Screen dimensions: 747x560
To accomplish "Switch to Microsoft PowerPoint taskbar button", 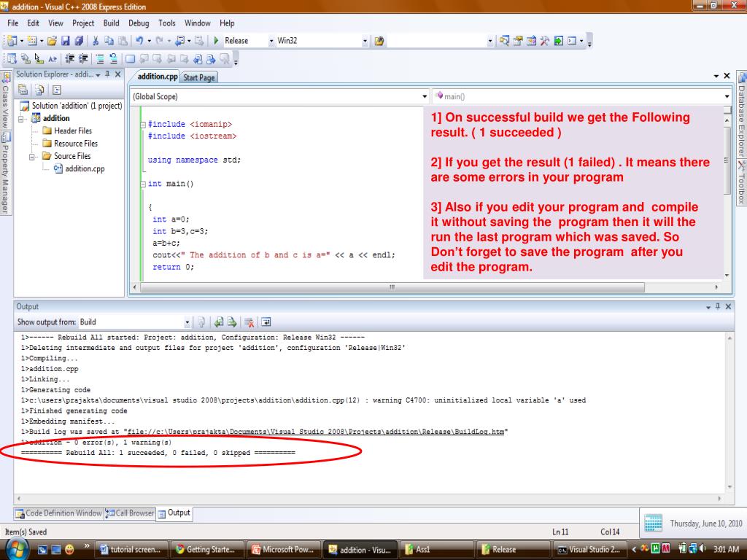I will click(x=284, y=550).
